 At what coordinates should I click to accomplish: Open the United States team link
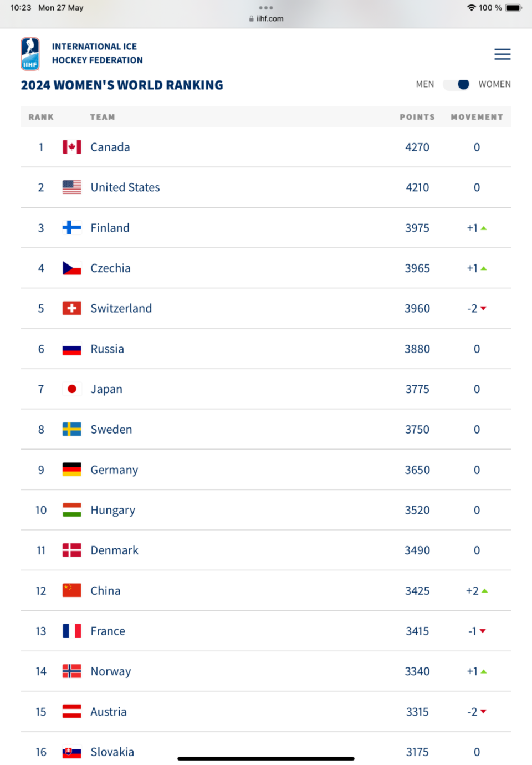pyautogui.click(x=125, y=187)
